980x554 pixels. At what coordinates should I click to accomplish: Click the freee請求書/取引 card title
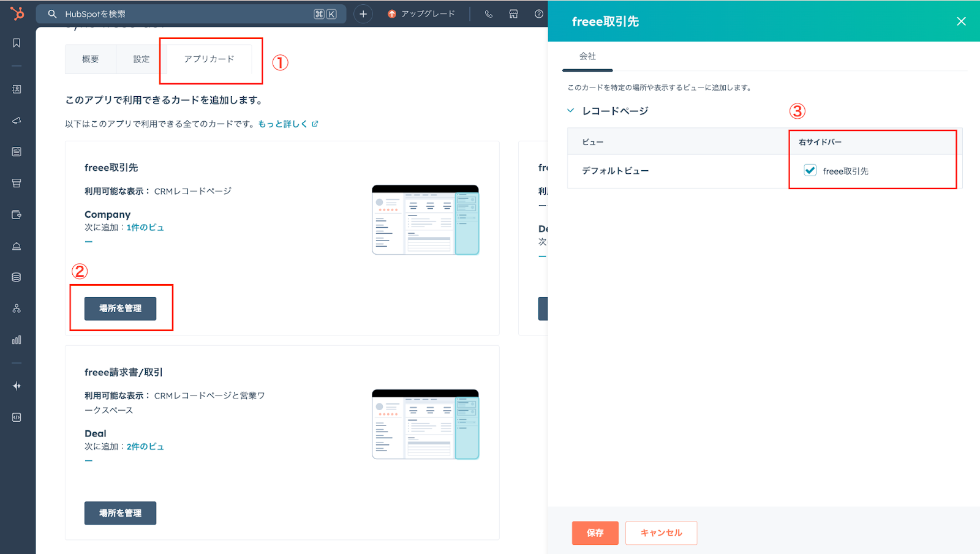click(x=124, y=372)
